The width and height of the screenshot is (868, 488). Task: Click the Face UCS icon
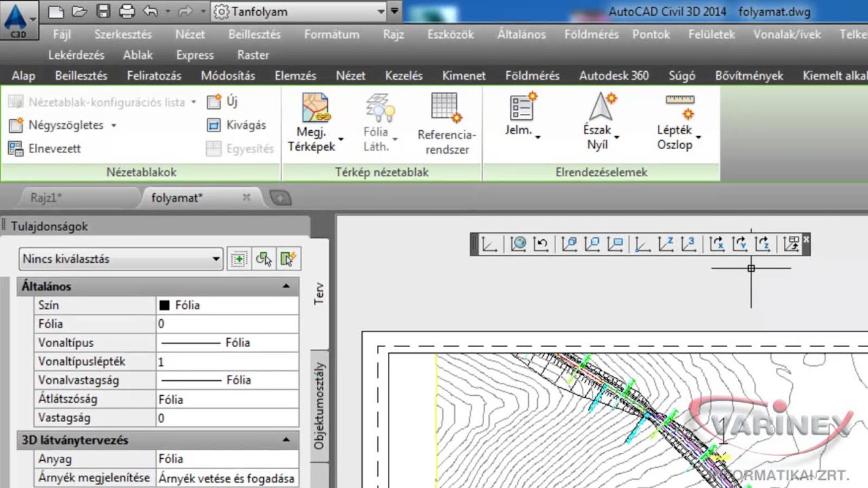pyautogui.click(x=570, y=244)
